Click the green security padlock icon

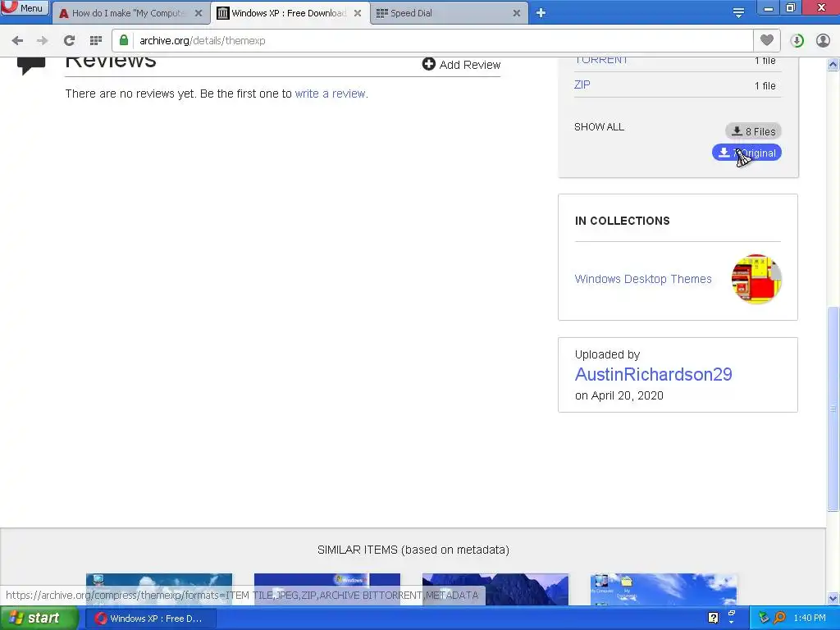124,40
